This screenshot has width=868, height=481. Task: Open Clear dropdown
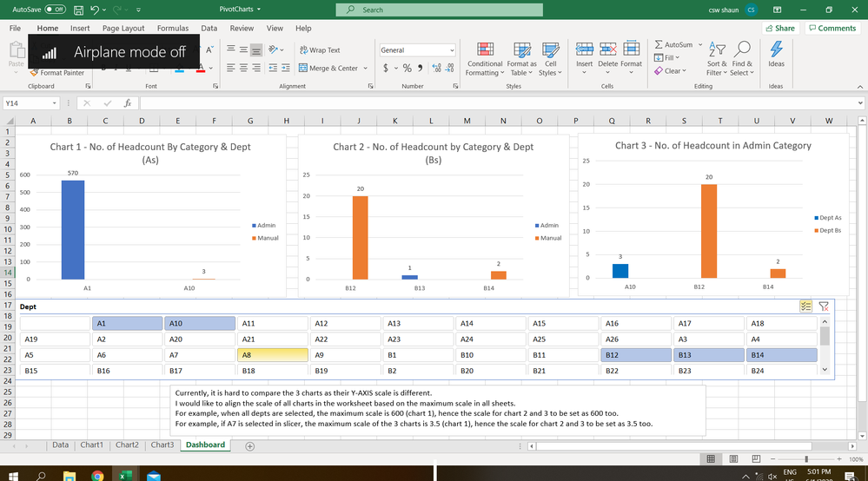point(671,71)
